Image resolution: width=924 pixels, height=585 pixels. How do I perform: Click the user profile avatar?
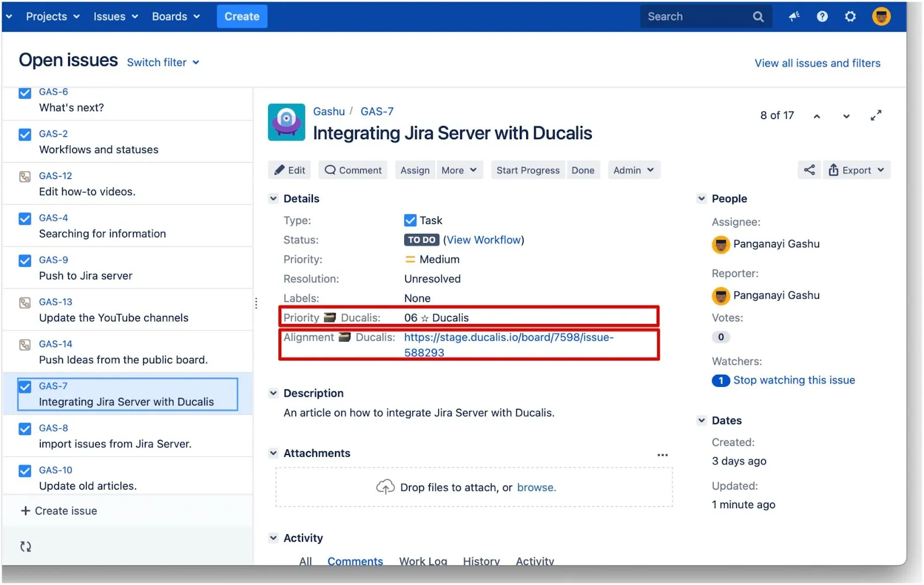click(x=881, y=17)
